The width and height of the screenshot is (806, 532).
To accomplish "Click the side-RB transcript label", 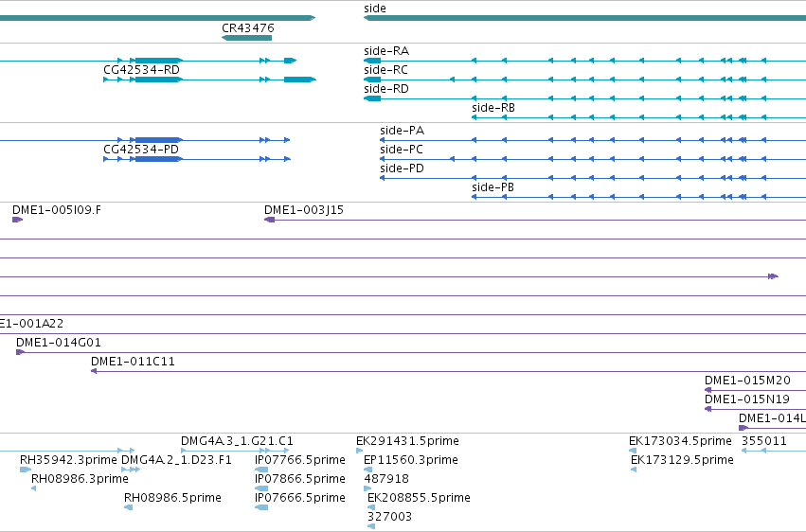I will [493, 108].
